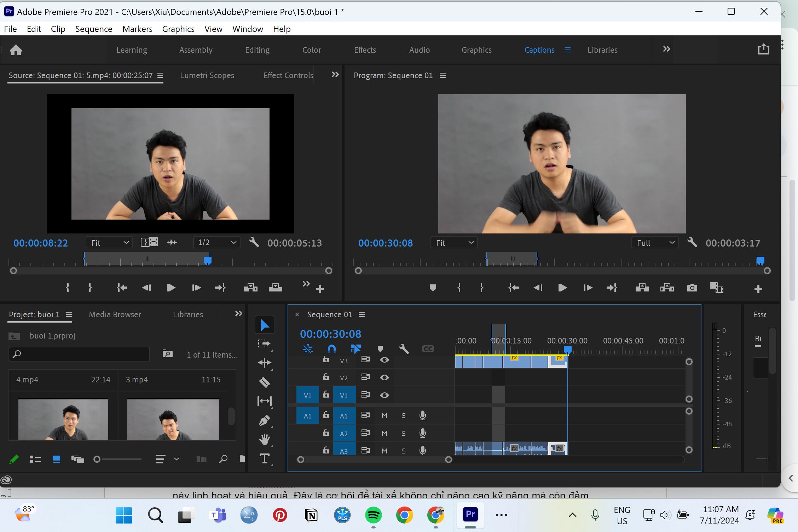This screenshot has height=532, width=798.
Task: Select the Type tool
Action: click(x=264, y=458)
